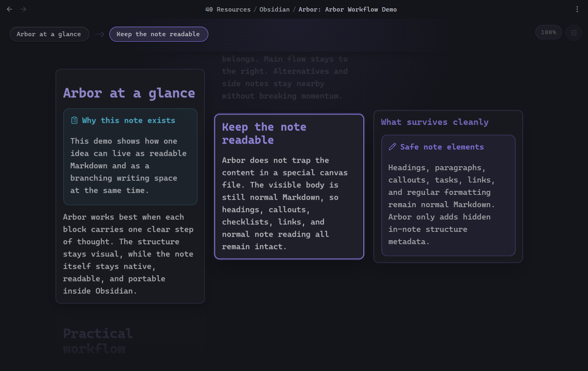Screen dimensions: 588x371
Task: Select the 'Keep the note readable' path chip
Action: point(159,34)
